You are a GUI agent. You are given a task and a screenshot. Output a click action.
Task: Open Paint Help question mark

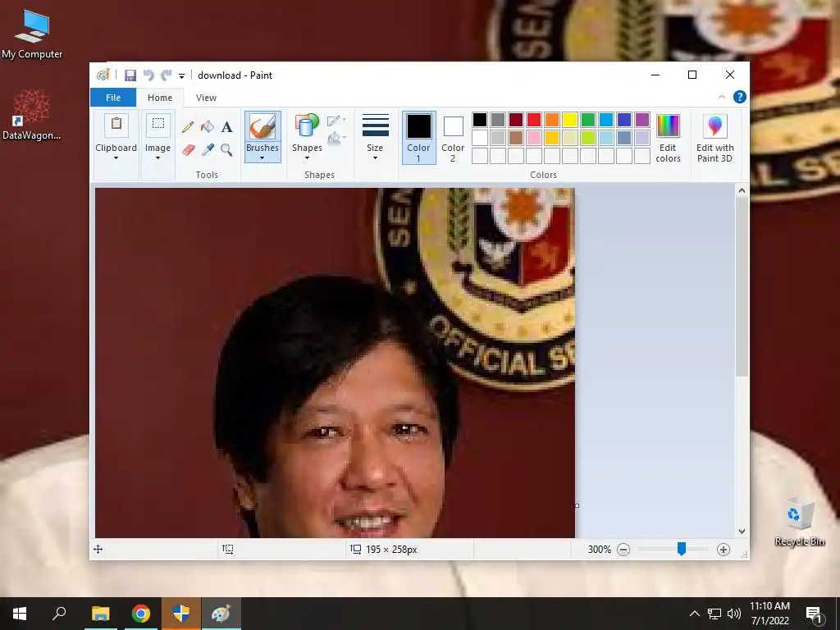[740, 97]
